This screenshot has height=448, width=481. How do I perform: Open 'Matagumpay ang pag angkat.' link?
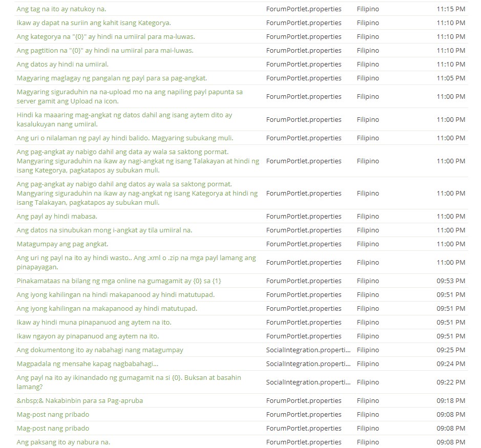(x=62, y=244)
